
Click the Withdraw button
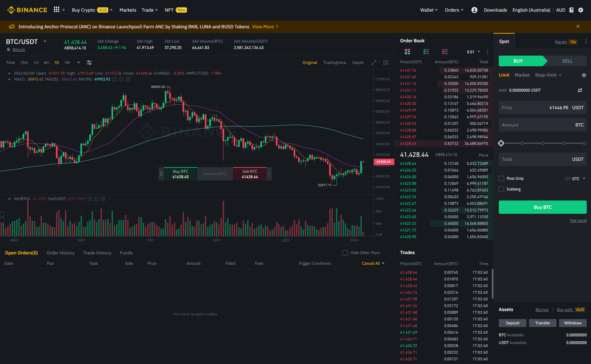click(x=573, y=323)
